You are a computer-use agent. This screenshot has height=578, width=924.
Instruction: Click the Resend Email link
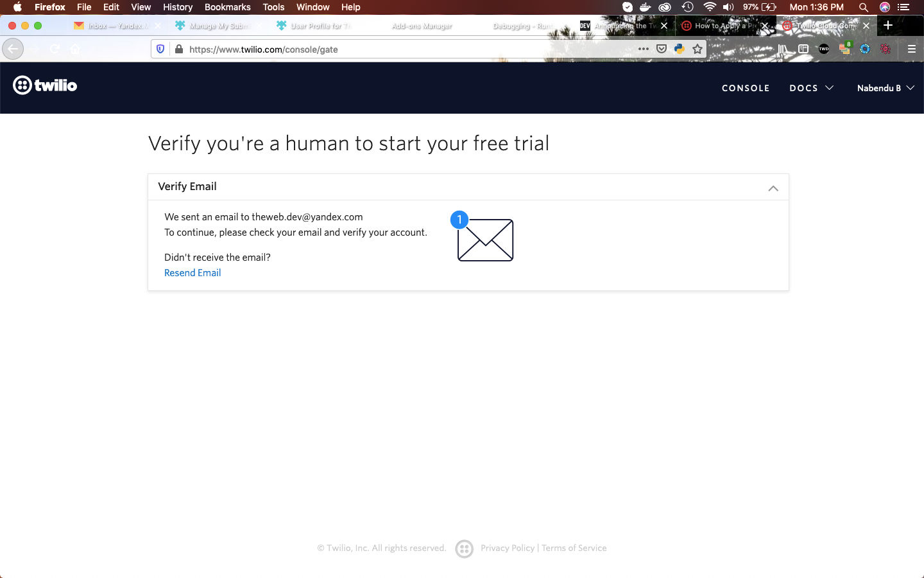coord(193,273)
